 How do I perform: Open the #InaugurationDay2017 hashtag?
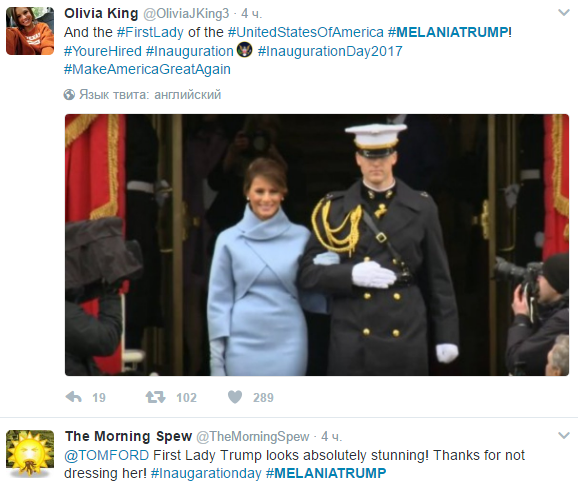coord(330,51)
